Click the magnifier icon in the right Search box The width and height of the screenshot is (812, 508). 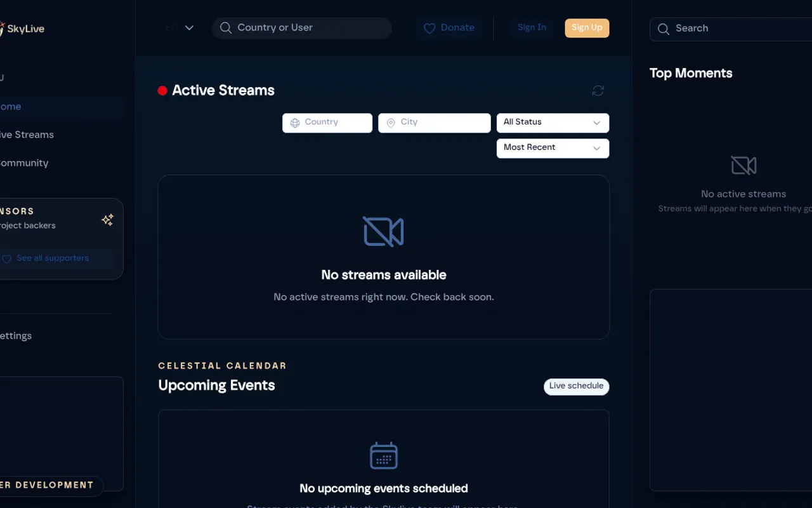664,29
